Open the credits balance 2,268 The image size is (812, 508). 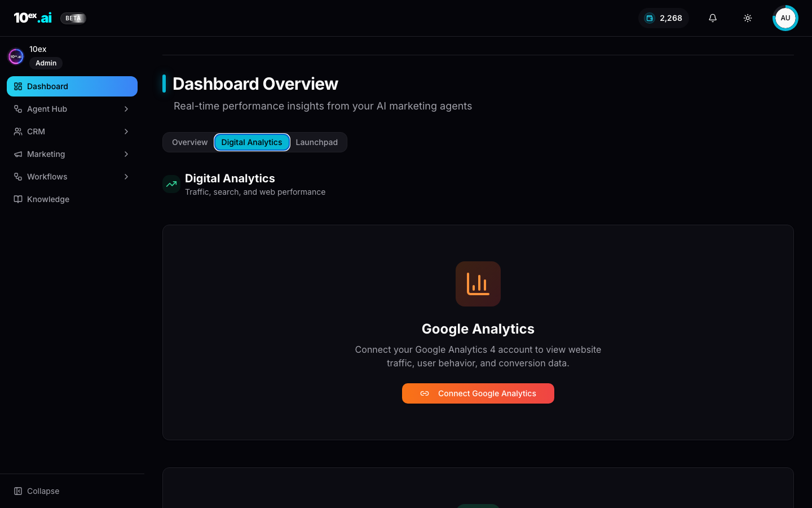click(x=664, y=18)
